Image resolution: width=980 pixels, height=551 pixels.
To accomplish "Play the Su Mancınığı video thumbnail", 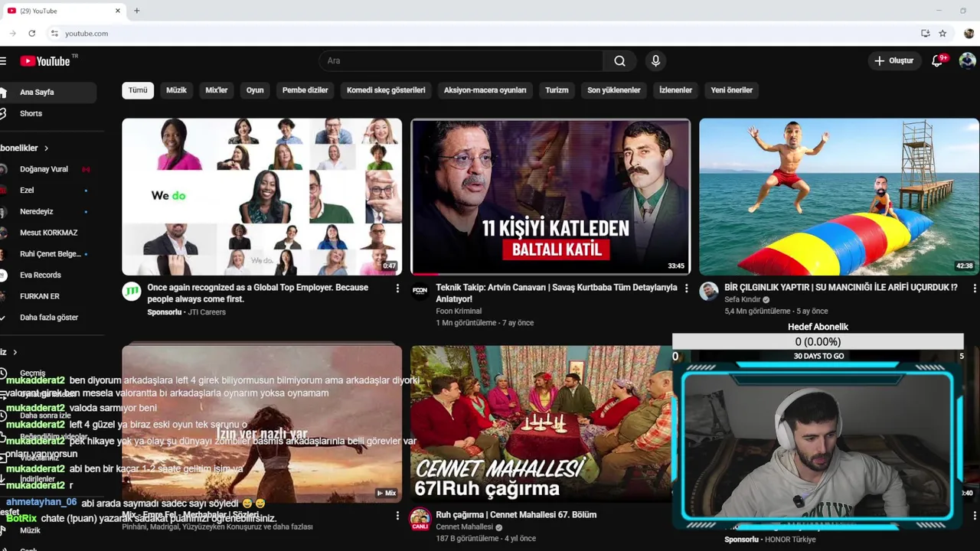I will [839, 197].
